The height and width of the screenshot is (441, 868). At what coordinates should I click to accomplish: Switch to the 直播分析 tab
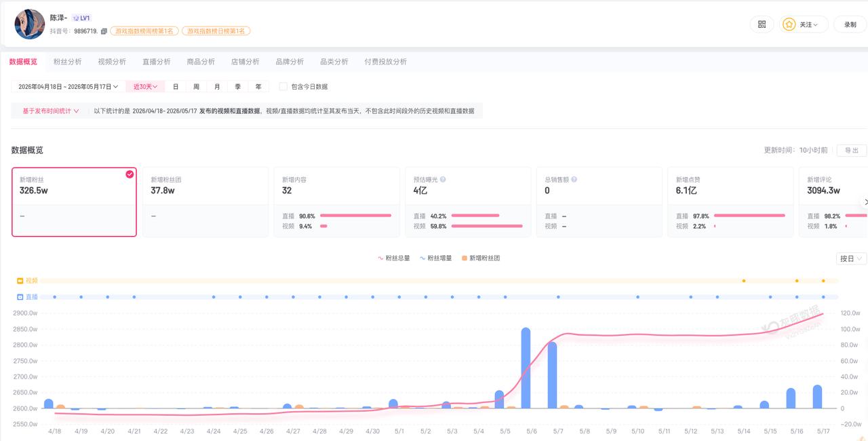[x=157, y=62]
